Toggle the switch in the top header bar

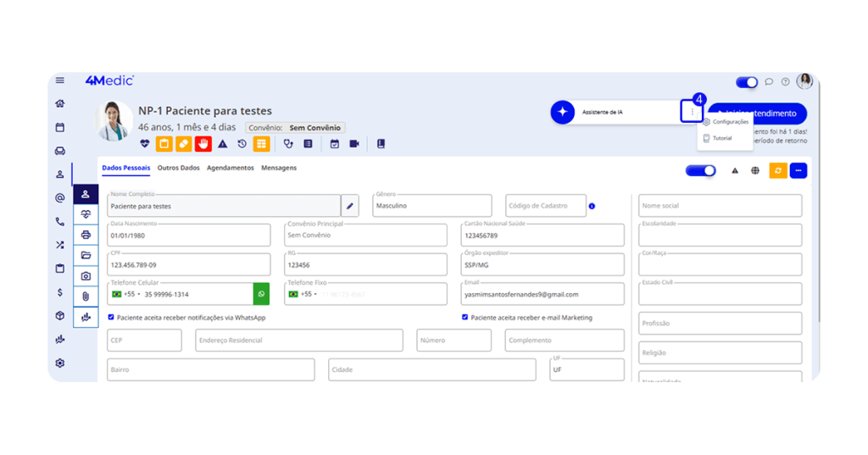(x=747, y=82)
